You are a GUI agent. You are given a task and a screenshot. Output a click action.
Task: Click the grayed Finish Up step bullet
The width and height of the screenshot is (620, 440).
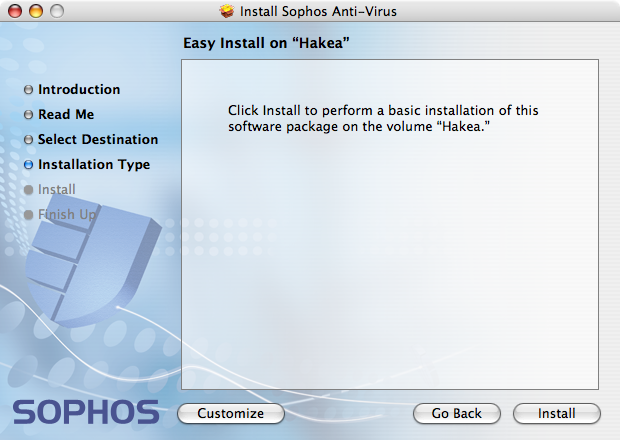(28, 215)
